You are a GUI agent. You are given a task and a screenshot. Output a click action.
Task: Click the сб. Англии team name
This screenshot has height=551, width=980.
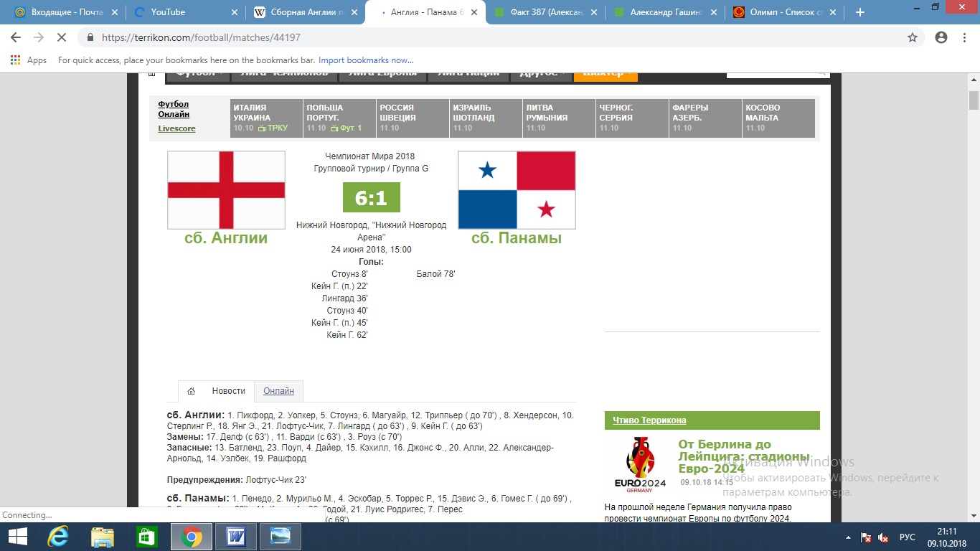(226, 238)
